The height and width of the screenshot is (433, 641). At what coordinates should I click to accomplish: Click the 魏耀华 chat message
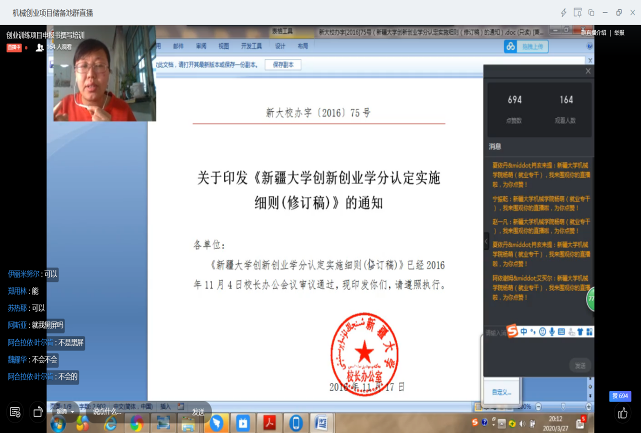tap(33, 360)
